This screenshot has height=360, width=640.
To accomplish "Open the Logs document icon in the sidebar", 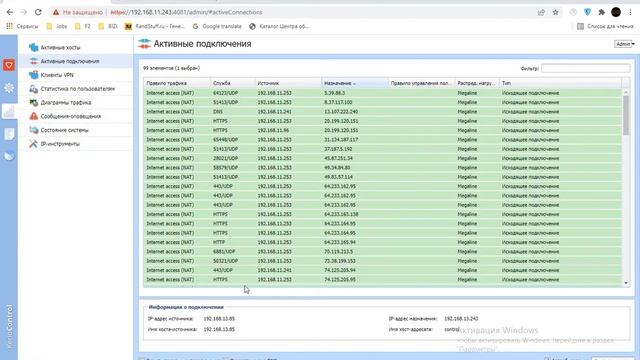I will pyautogui.click(x=9, y=134).
